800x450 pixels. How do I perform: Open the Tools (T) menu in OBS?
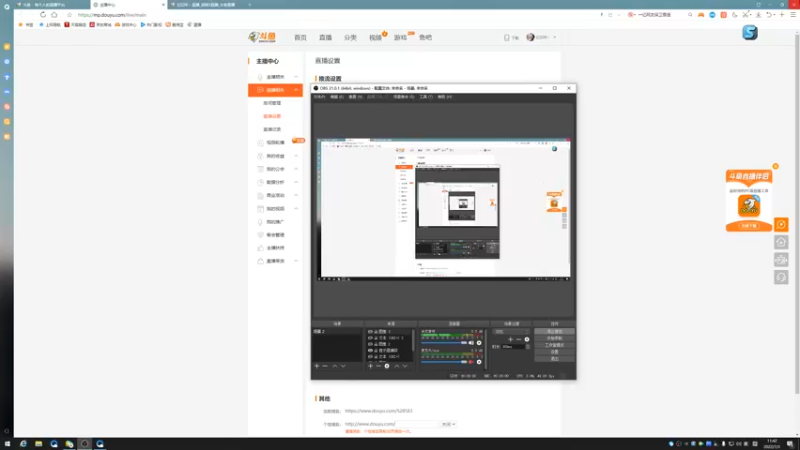click(x=426, y=96)
